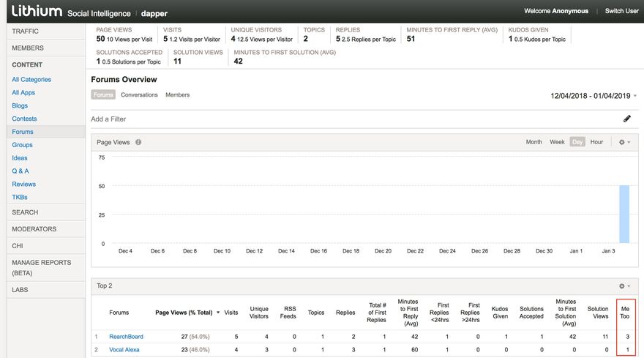
Task: Sort table by Me Too column
Action: (x=625, y=313)
